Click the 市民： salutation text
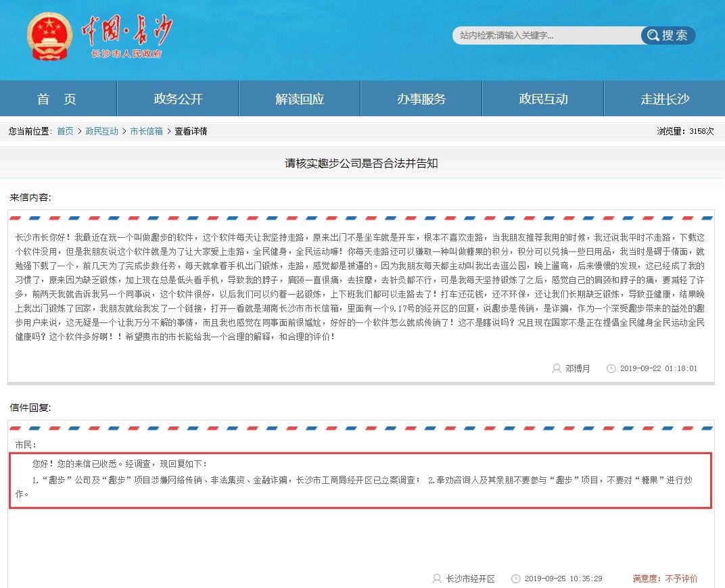Screen dimensions: 725x588 point(26,445)
